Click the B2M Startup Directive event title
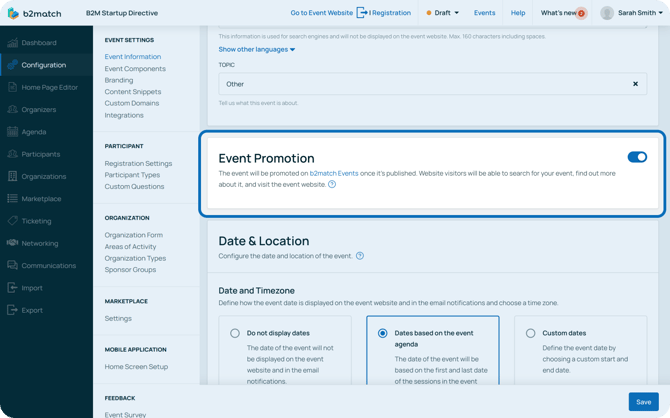The height and width of the screenshot is (418, 670). pyautogui.click(x=122, y=13)
